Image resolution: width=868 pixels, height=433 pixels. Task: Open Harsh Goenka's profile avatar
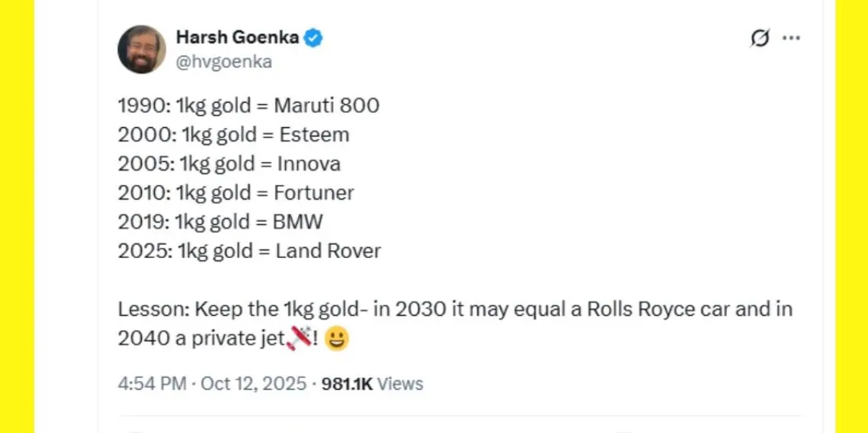142,49
